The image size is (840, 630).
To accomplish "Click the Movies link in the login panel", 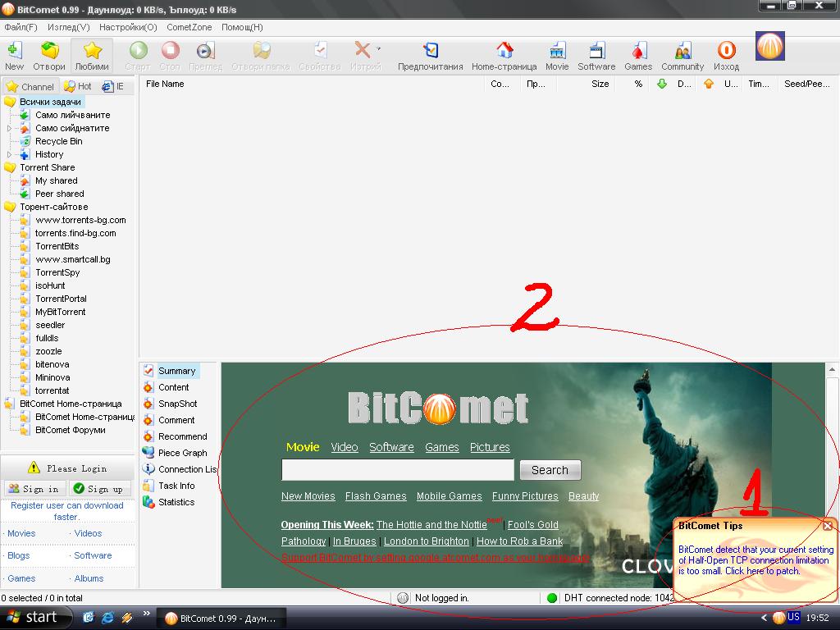I will click(x=21, y=533).
